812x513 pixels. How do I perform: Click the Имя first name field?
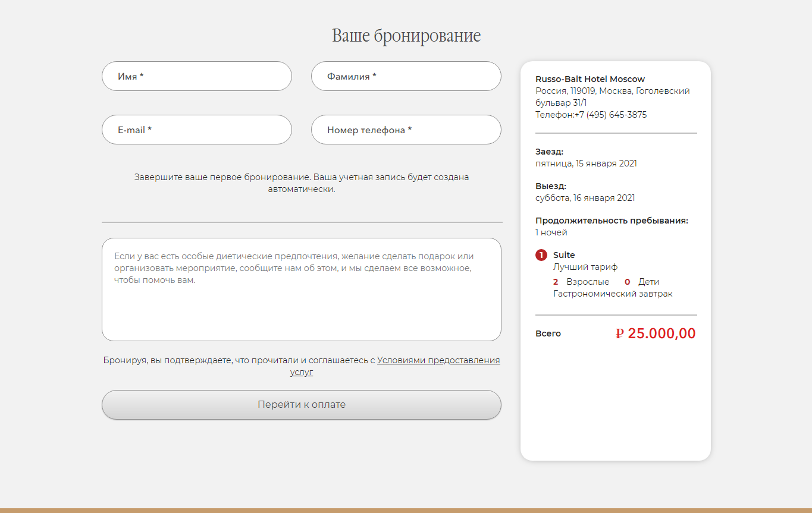pyautogui.click(x=197, y=76)
